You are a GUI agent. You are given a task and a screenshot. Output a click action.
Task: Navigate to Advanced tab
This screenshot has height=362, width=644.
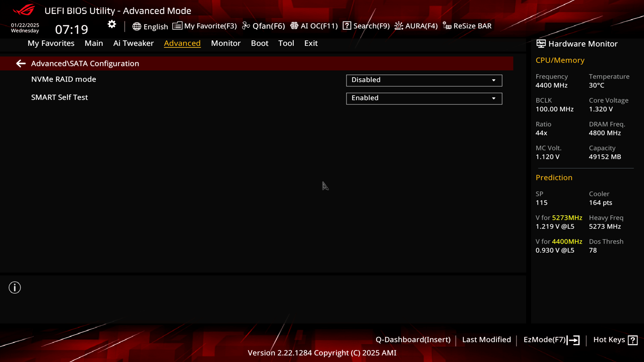[x=182, y=43]
